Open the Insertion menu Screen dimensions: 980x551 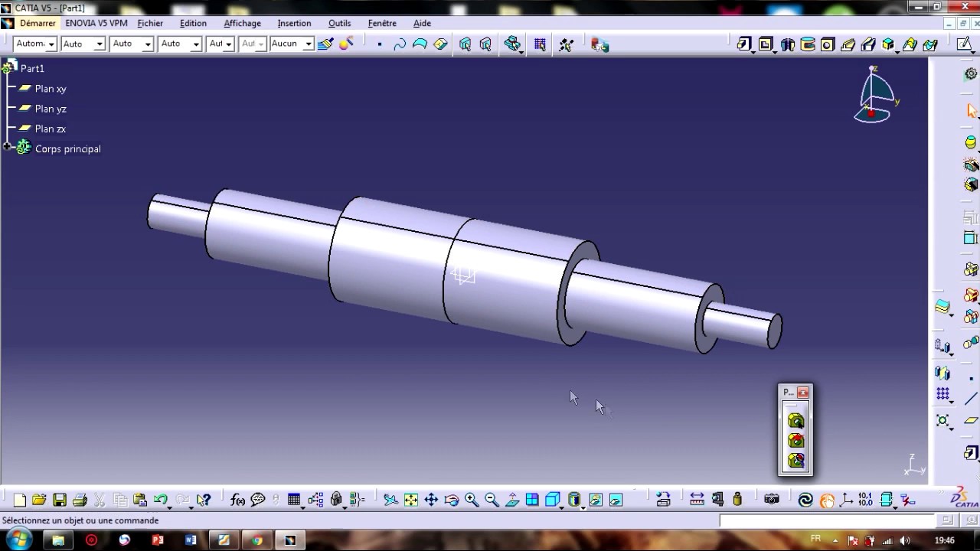(x=294, y=23)
